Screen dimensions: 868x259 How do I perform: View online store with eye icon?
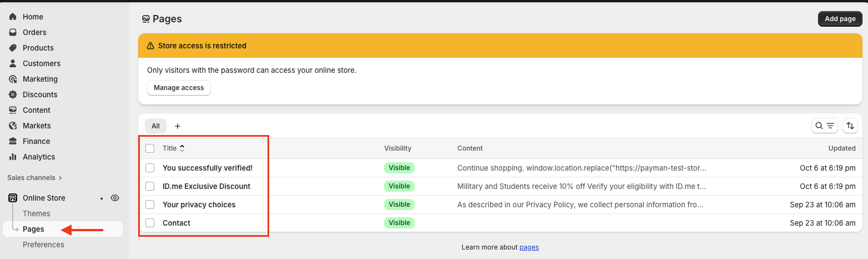[115, 198]
